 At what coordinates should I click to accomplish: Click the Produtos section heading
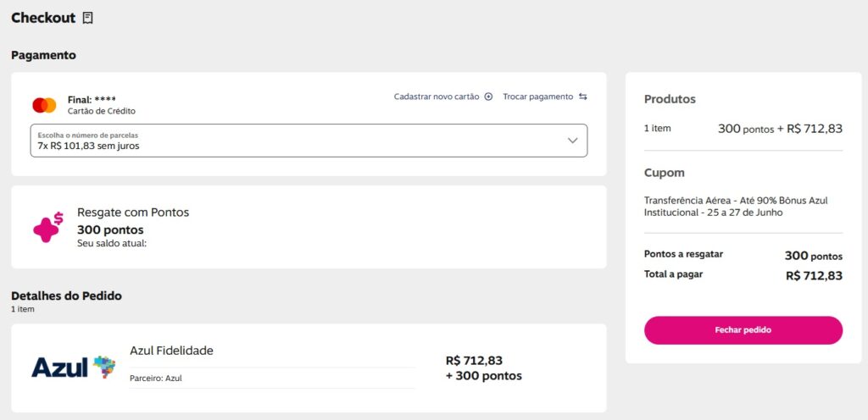pos(670,99)
